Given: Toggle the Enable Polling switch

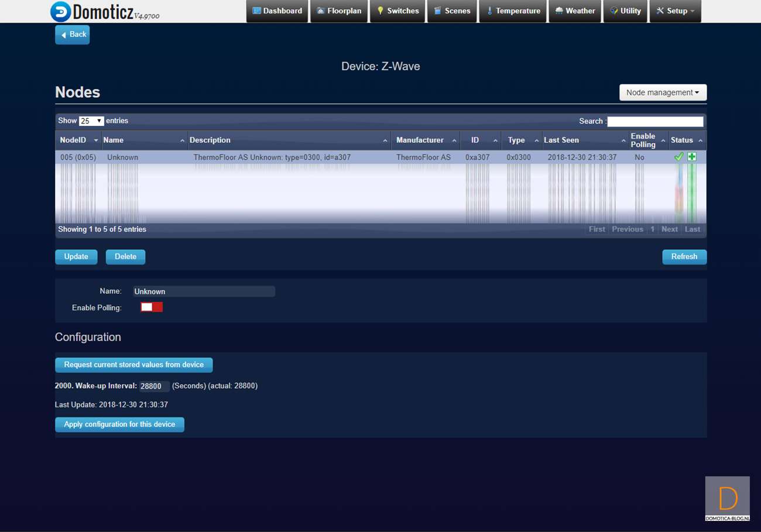Looking at the screenshot, I should (x=152, y=307).
